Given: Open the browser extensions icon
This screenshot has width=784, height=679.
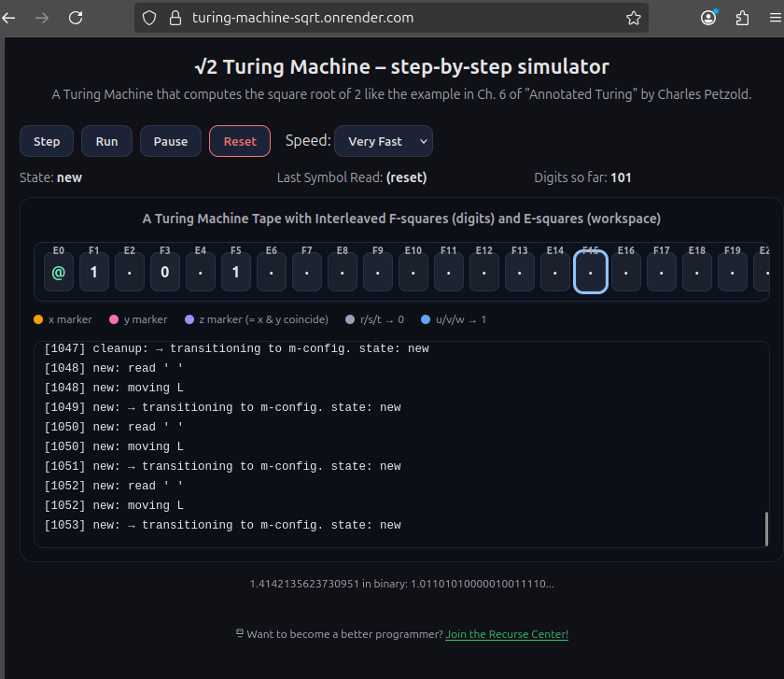Looking at the screenshot, I should [743, 18].
